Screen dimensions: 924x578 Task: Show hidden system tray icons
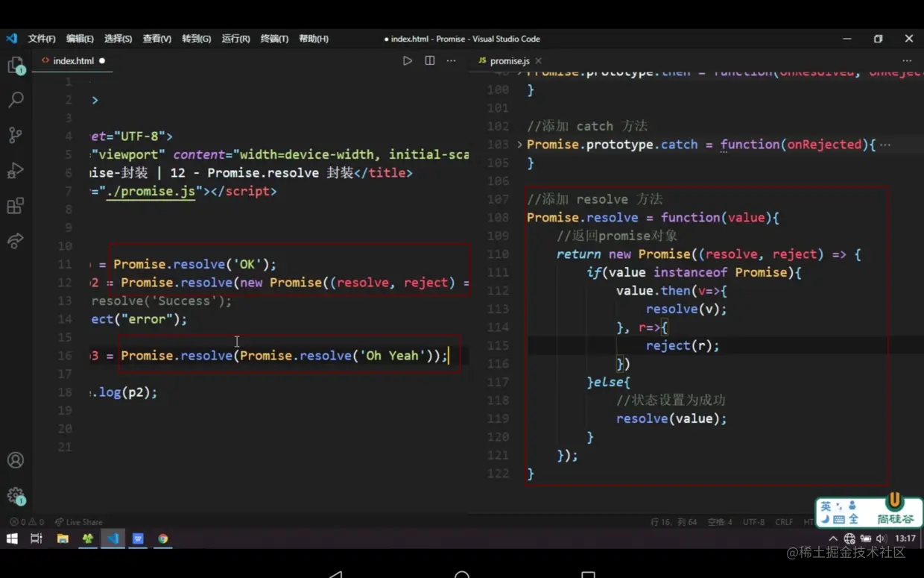(x=833, y=538)
